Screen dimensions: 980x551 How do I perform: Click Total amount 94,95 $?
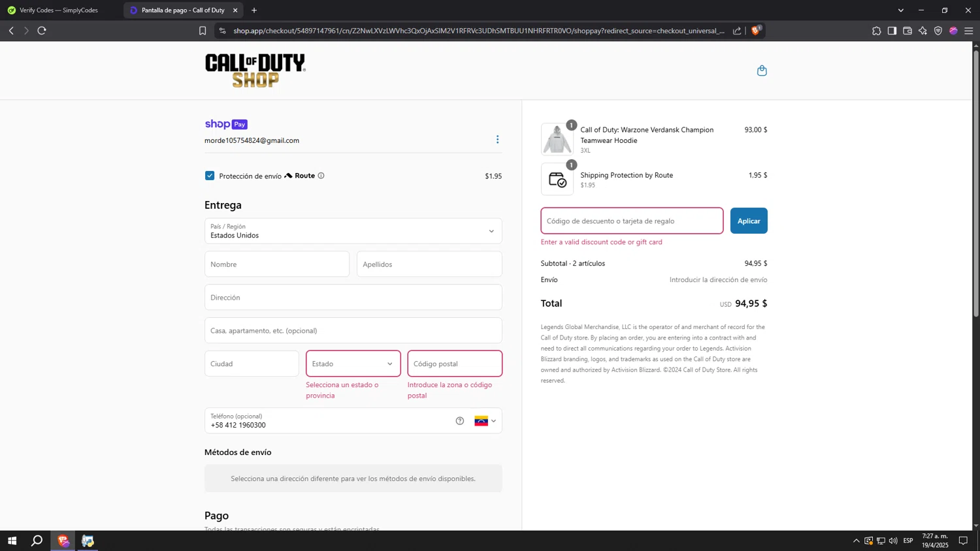[x=751, y=304]
